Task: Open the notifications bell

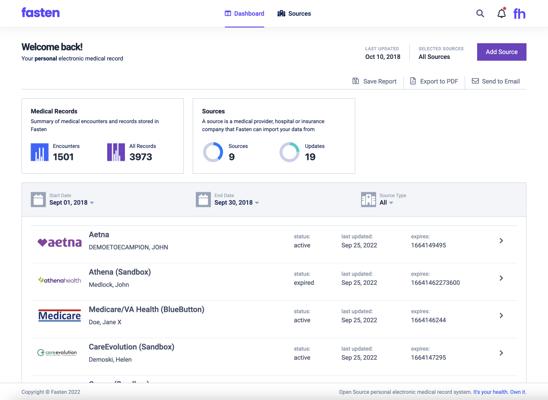Action: pyautogui.click(x=502, y=13)
